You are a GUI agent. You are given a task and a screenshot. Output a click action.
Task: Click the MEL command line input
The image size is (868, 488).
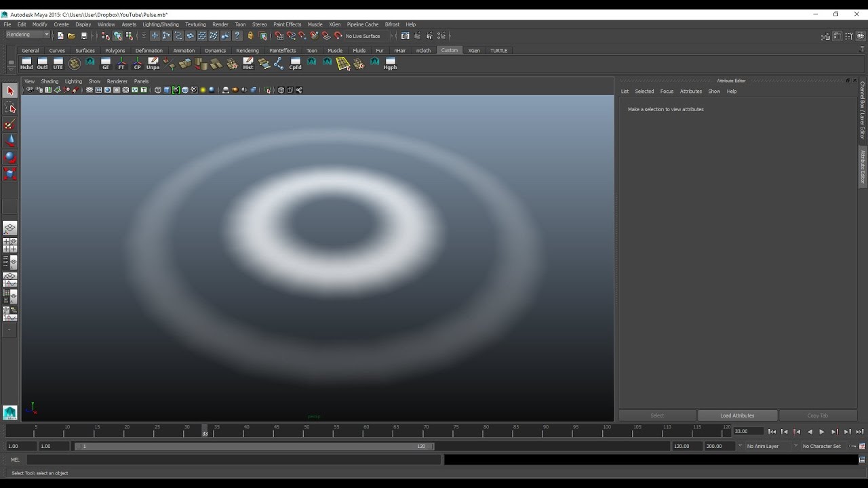point(233,460)
